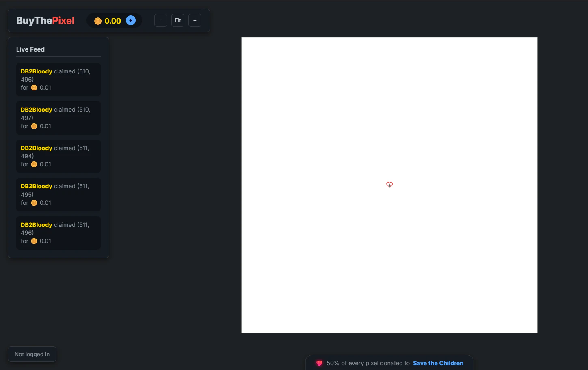
Task: Click the 0.00 coin balance value
Action: pos(113,21)
